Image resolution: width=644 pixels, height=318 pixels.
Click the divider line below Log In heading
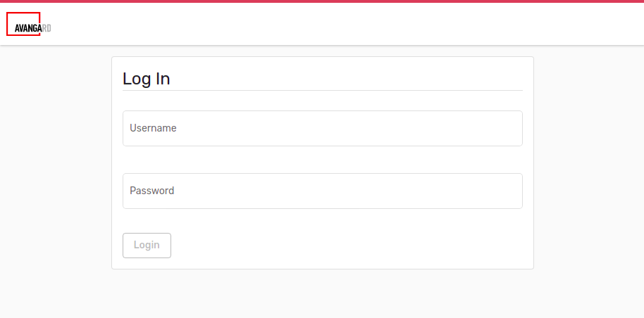323,90
